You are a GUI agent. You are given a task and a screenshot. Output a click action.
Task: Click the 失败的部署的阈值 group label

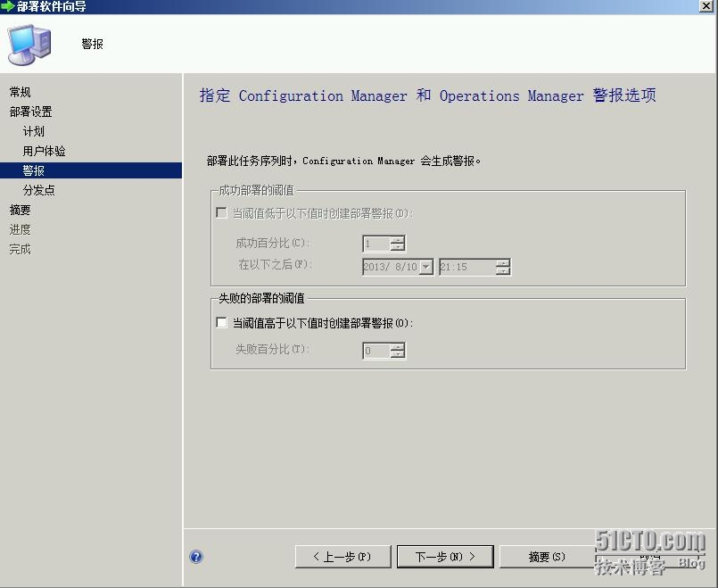click(x=261, y=299)
